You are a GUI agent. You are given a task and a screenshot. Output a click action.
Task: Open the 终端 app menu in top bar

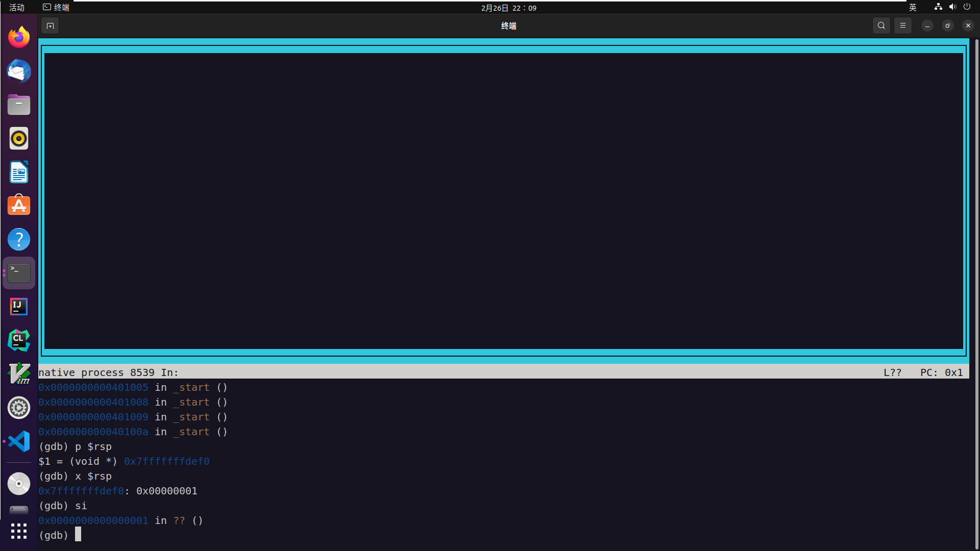pyautogui.click(x=56, y=8)
